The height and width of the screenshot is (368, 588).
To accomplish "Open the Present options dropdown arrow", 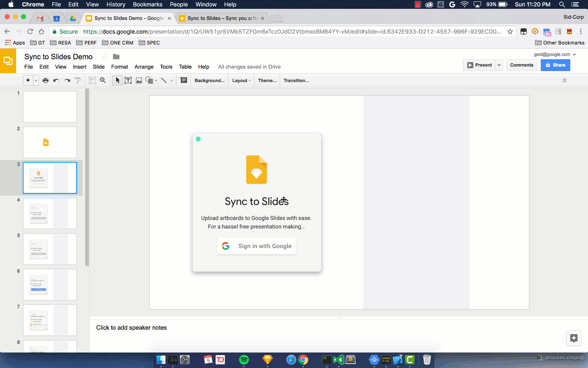I will (499, 65).
